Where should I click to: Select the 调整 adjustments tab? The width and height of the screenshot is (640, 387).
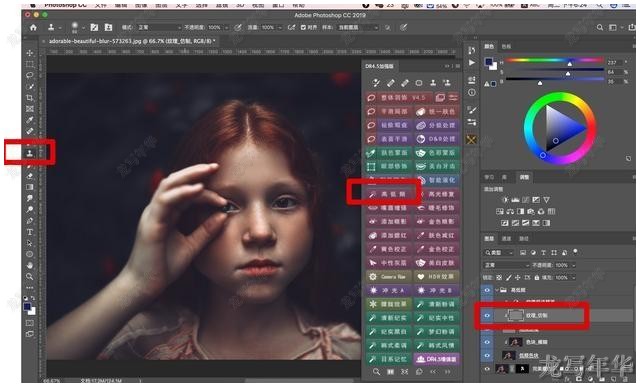coord(524,177)
